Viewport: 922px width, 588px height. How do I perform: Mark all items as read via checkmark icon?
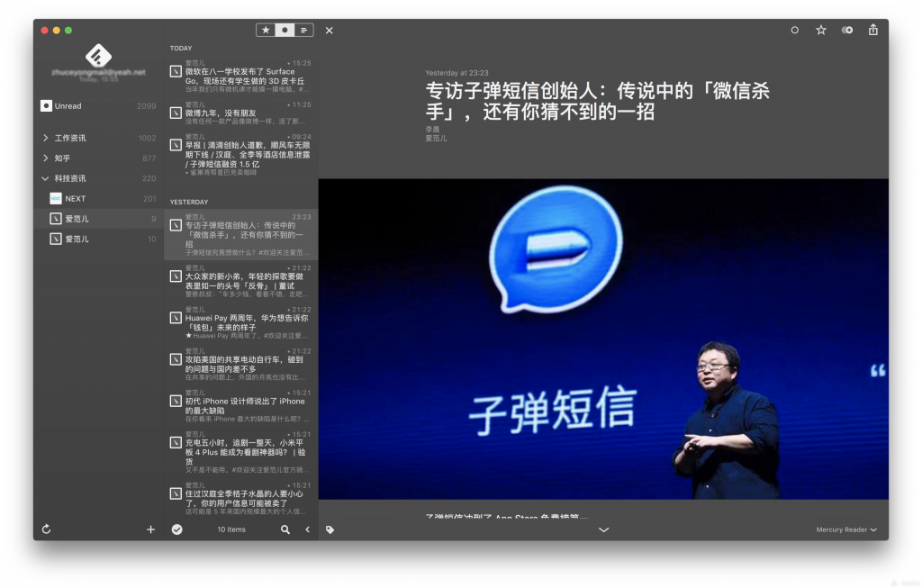click(176, 529)
